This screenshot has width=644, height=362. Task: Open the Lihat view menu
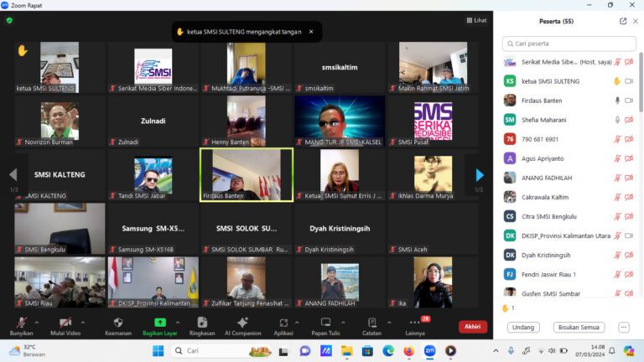pos(476,20)
